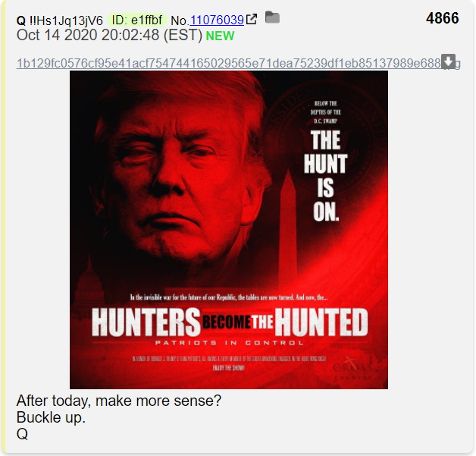
Task: Click "THE HUNT IS ON." poster text
Action: pyautogui.click(x=326, y=175)
